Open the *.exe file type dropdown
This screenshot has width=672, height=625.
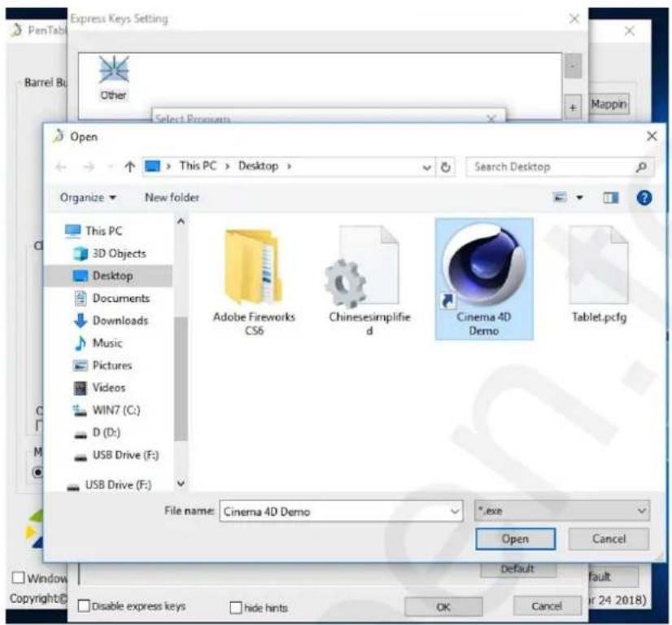562,510
